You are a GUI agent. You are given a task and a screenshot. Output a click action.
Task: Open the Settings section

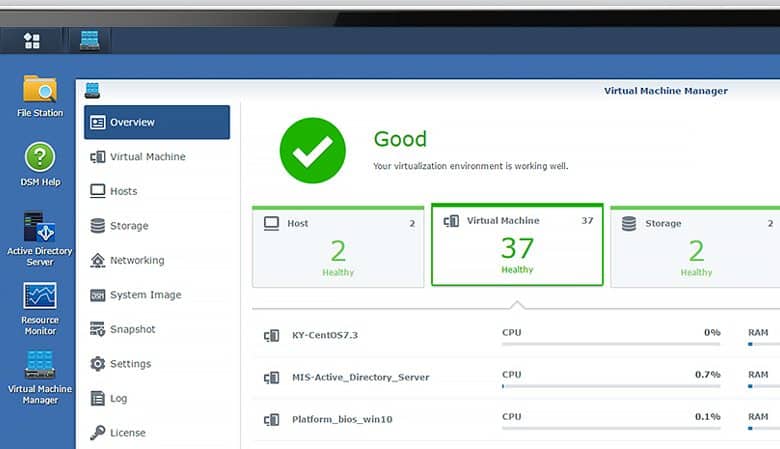point(157,363)
